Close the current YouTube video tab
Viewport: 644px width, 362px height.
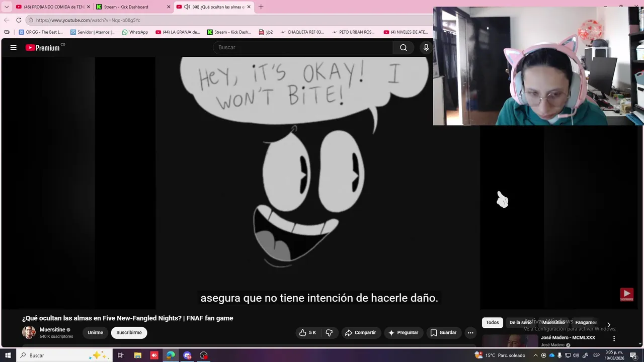coord(249,7)
